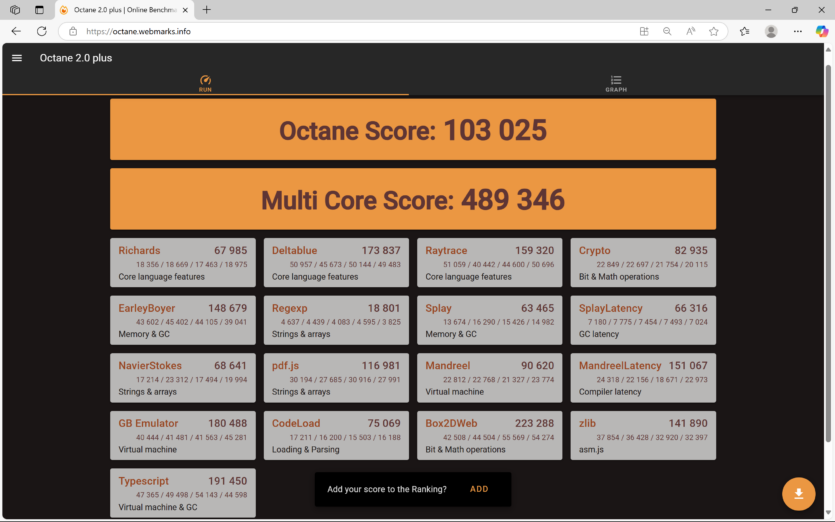Switch to the GRAPH tab
Screen dimensions: 835x522
(616, 84)
